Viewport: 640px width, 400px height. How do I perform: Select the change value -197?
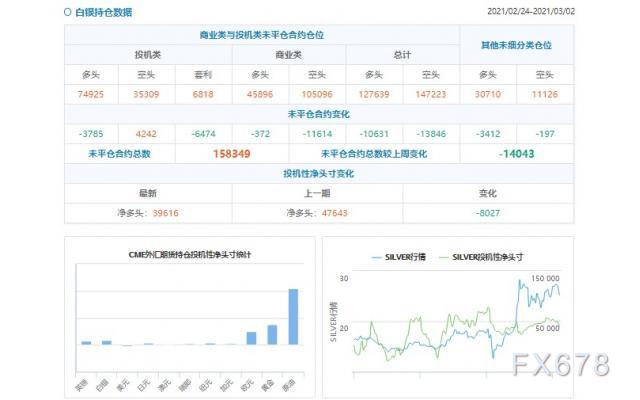pyautogui.click(x=545, y=134)
